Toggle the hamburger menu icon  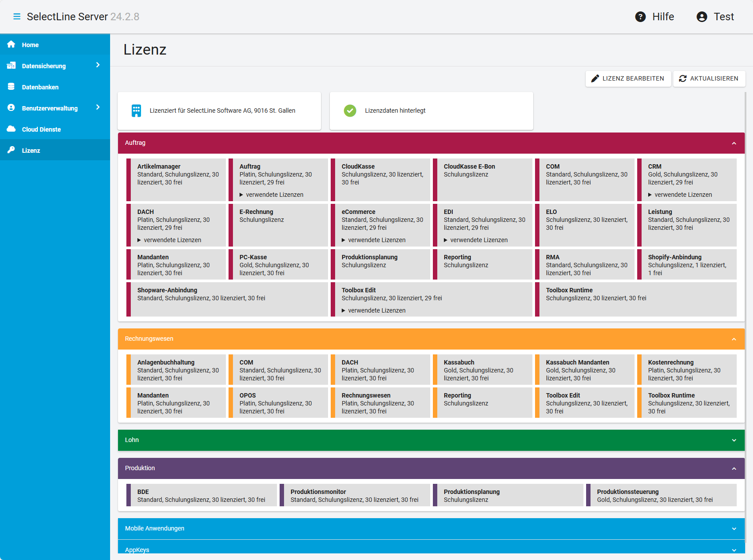17,17
